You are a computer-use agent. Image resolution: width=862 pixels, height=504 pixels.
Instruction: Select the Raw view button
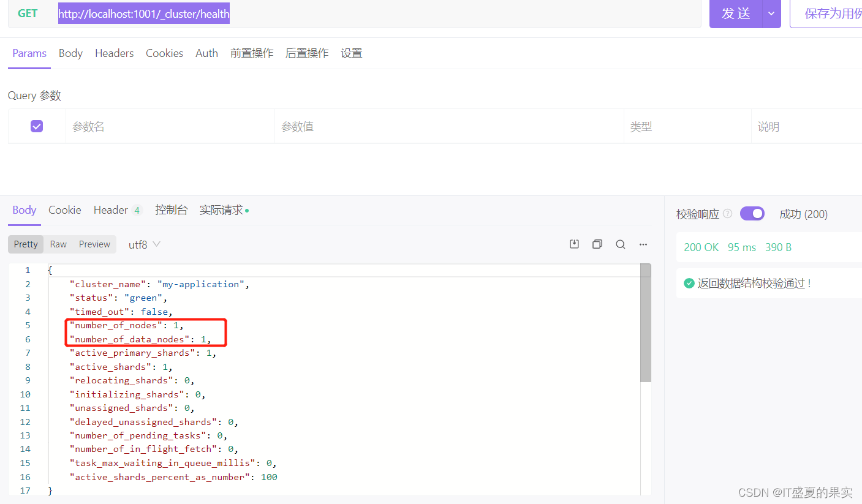click(58, 244)
